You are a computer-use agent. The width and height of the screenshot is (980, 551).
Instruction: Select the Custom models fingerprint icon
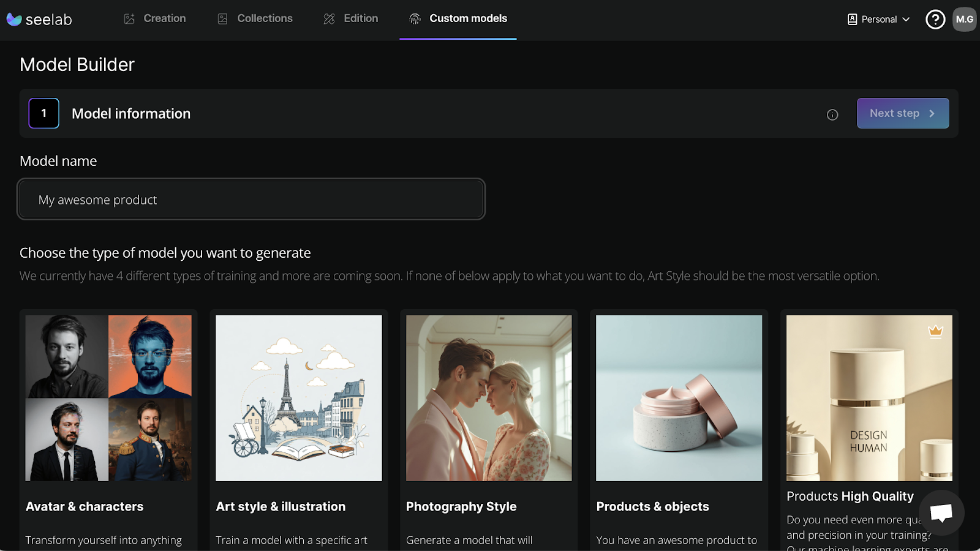(x=415, y=19)
